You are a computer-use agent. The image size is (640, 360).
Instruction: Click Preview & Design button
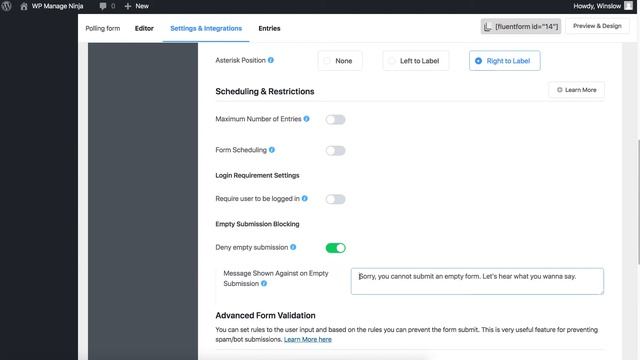(597, 26)
